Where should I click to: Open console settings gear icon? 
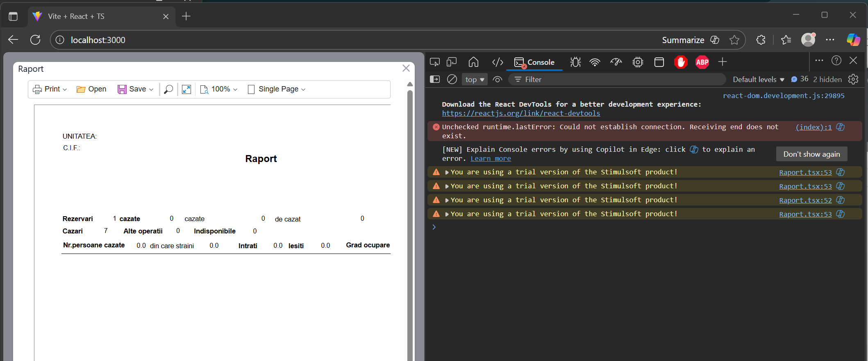tap(853, 80)
